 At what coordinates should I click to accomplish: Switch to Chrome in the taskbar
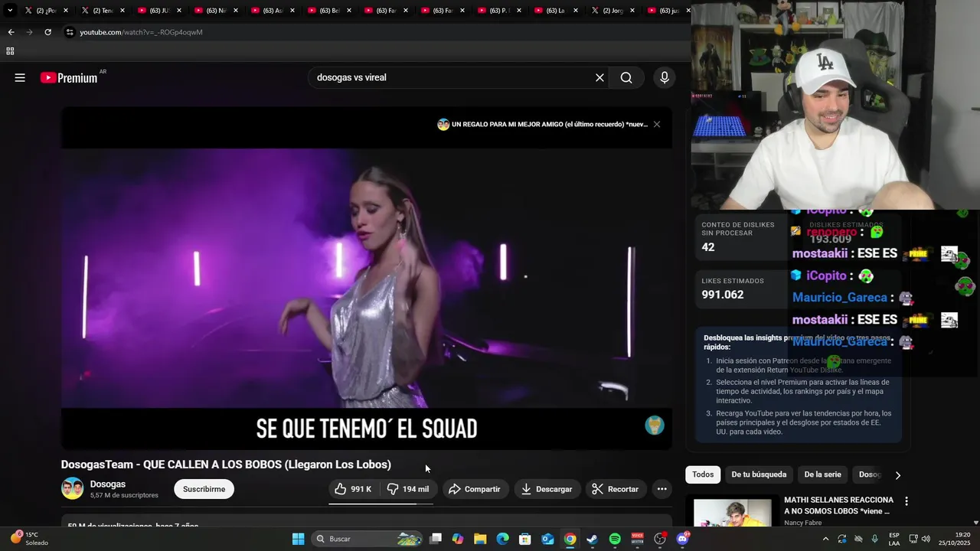570,539
